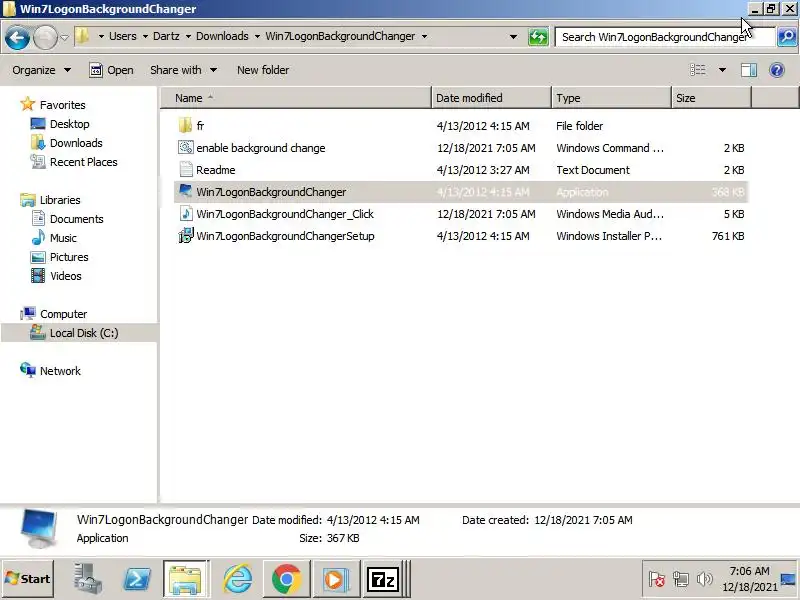Navigate to Downloads in breadcrumb
Image resolution: width=800 pixels, height=600 pixels.
coord(222,36)
